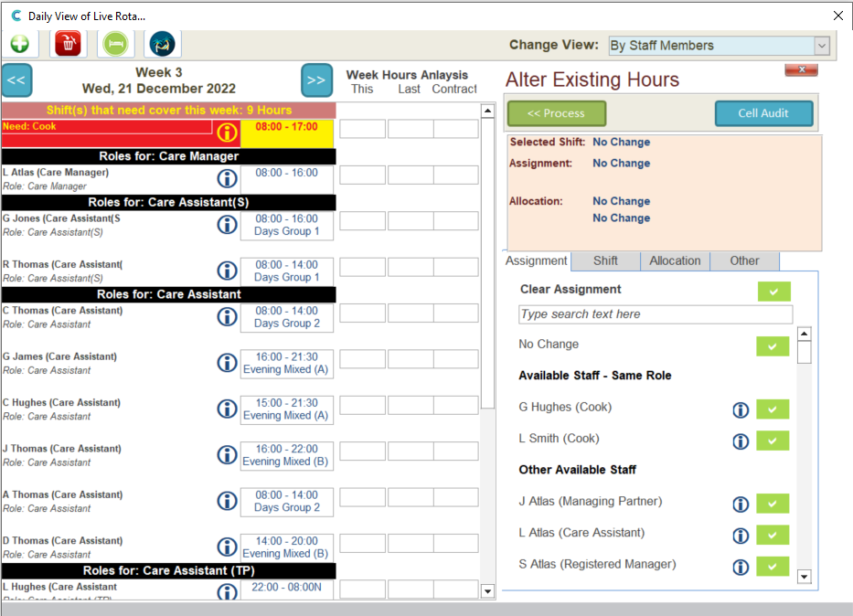Click the green plus add icon

point(19,44)
